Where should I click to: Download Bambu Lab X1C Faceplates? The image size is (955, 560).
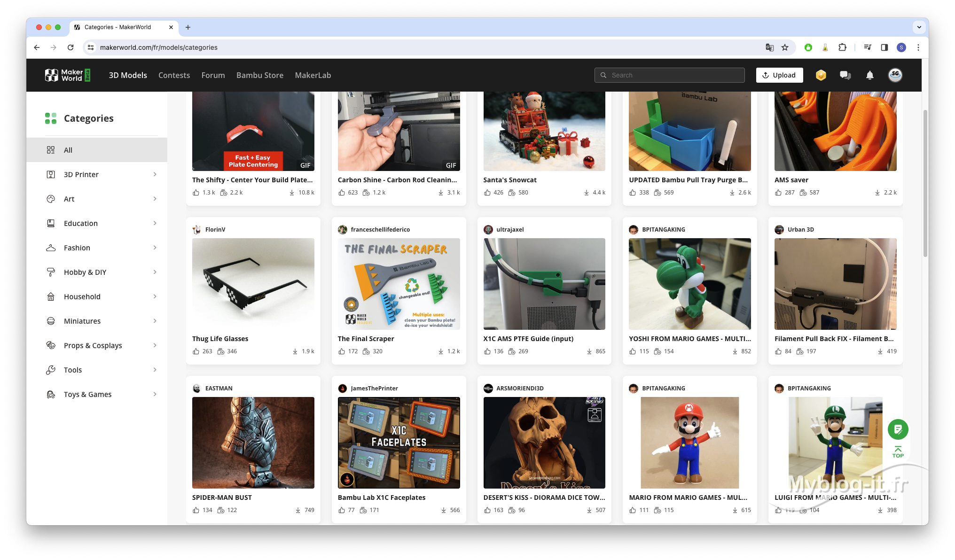click(444, 510)
